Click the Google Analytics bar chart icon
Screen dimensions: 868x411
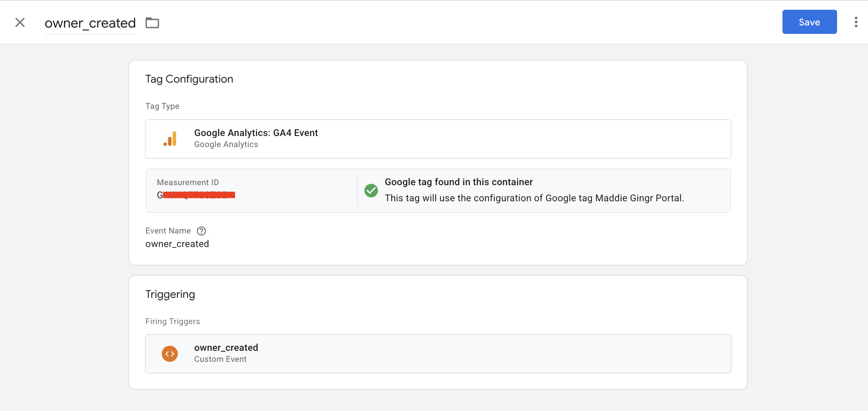coord(170,139)
